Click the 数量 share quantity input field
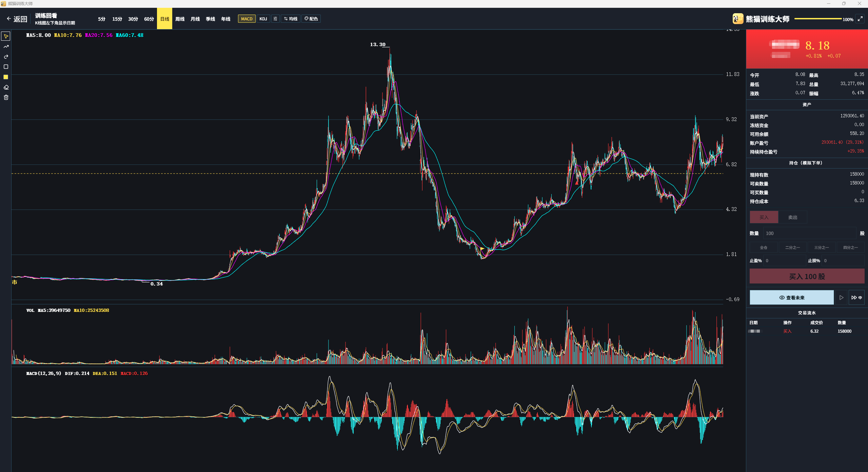The image size is (868, 472). click(x=809, y=233)
